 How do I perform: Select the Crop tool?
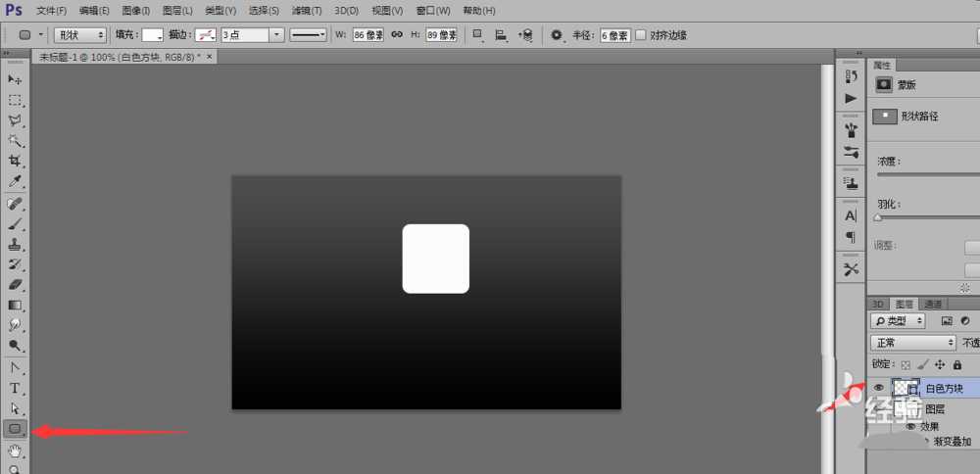click(x=15, y=161)
